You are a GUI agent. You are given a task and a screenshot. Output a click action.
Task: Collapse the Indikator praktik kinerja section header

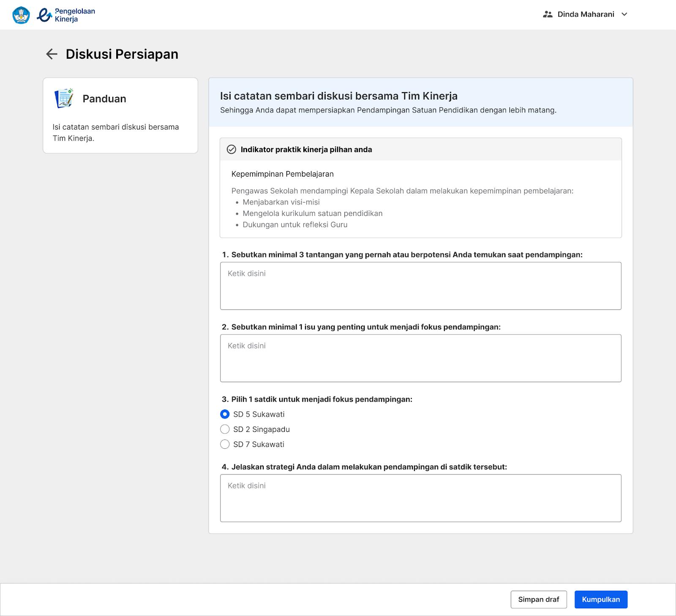(420, 150)
